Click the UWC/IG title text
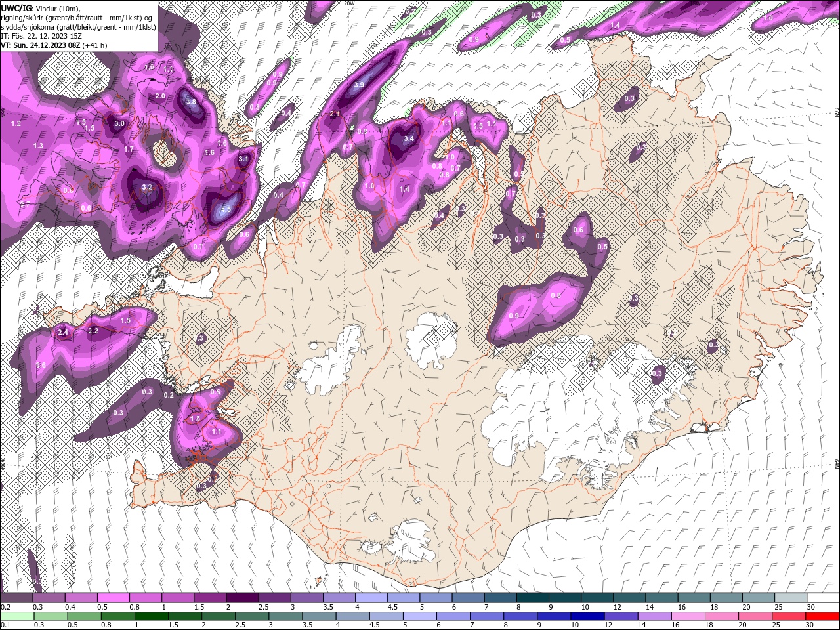 16,7
